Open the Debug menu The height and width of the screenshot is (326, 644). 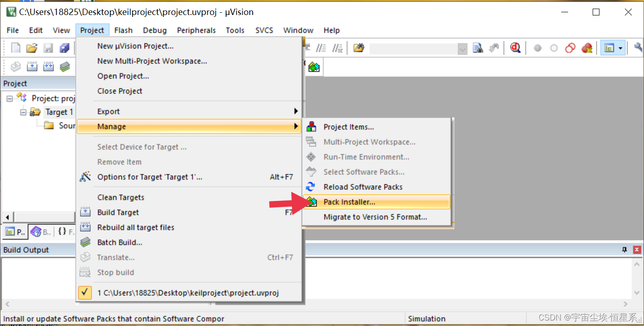pyautogui.click(x=155, y=30)
